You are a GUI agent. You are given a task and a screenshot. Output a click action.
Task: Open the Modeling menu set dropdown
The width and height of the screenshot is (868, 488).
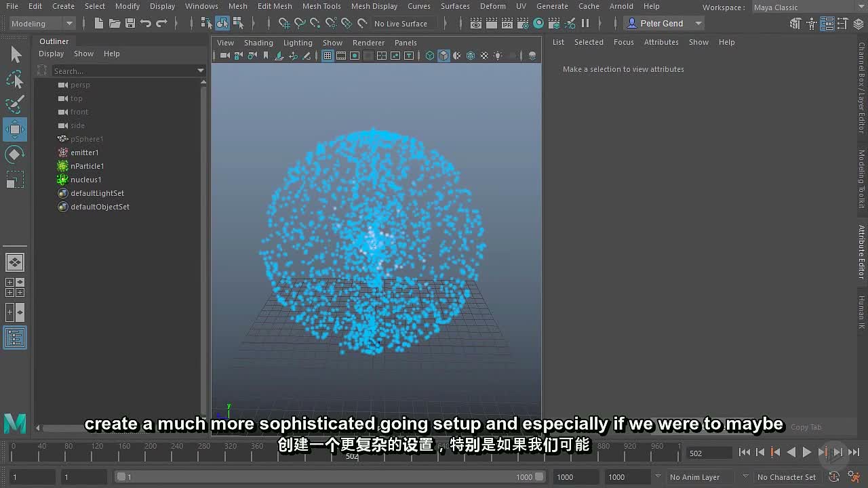tap(42, 23)
